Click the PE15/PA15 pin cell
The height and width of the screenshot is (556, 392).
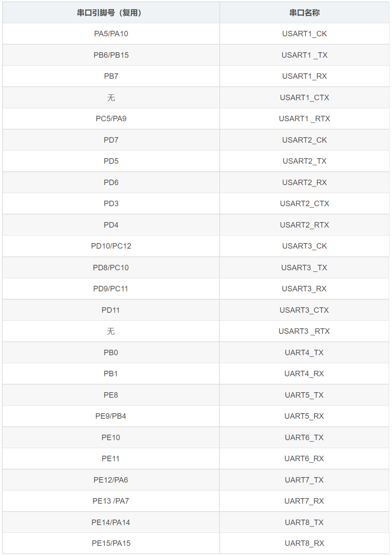(x=111, y=543)
